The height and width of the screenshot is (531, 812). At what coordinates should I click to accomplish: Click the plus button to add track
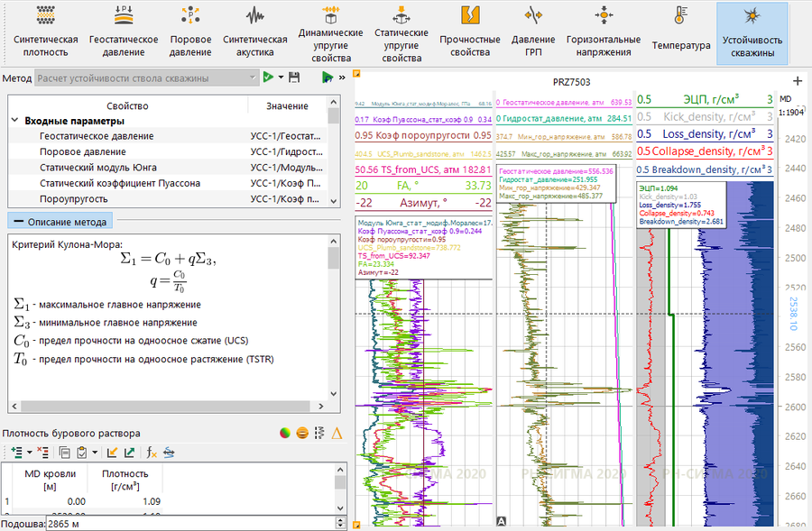[x=797, y=82]
